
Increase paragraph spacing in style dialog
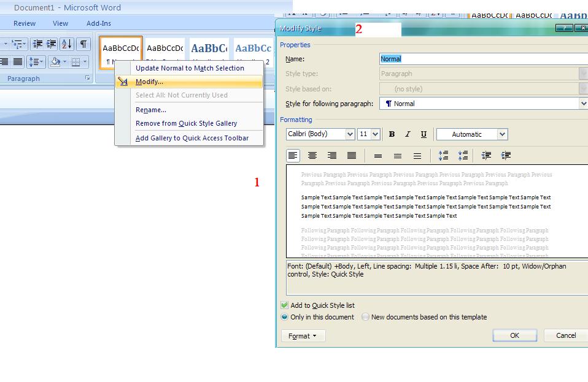click(443, 156)
